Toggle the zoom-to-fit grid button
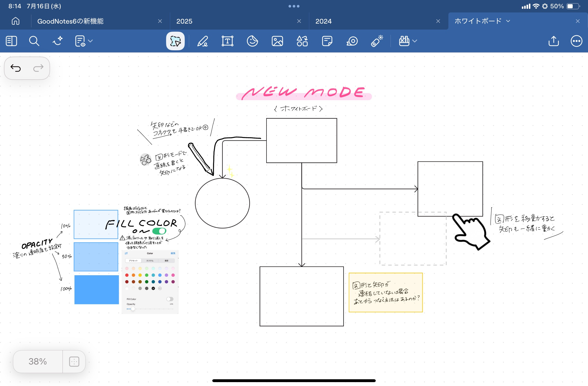The width and height of the screenshot is (588, 386). [74, 361]
